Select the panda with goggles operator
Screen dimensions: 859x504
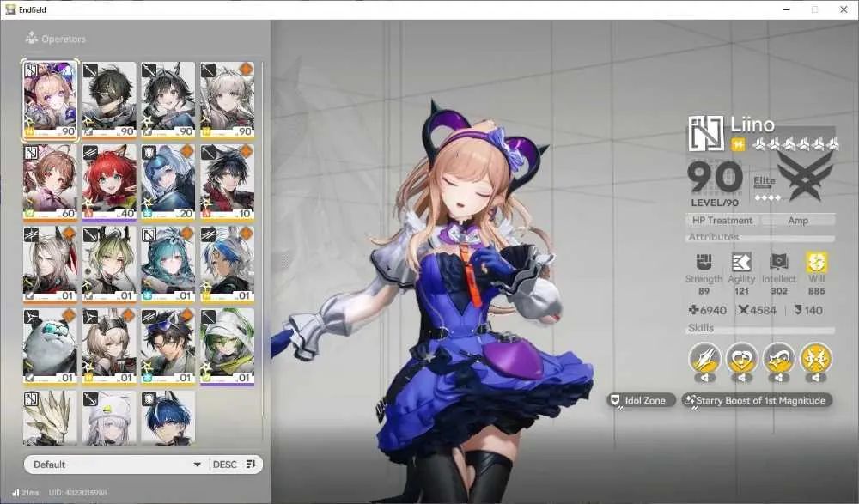pos(50,347)
